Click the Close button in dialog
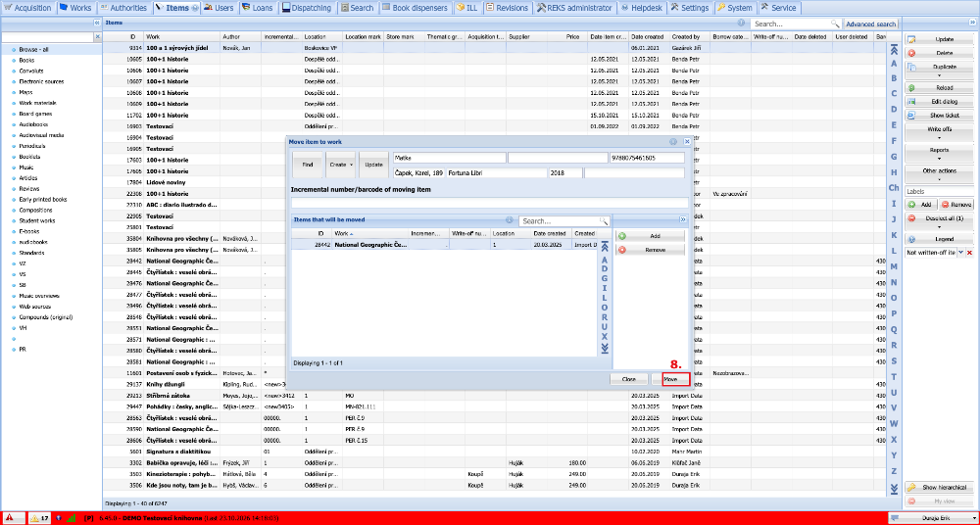 629,379
